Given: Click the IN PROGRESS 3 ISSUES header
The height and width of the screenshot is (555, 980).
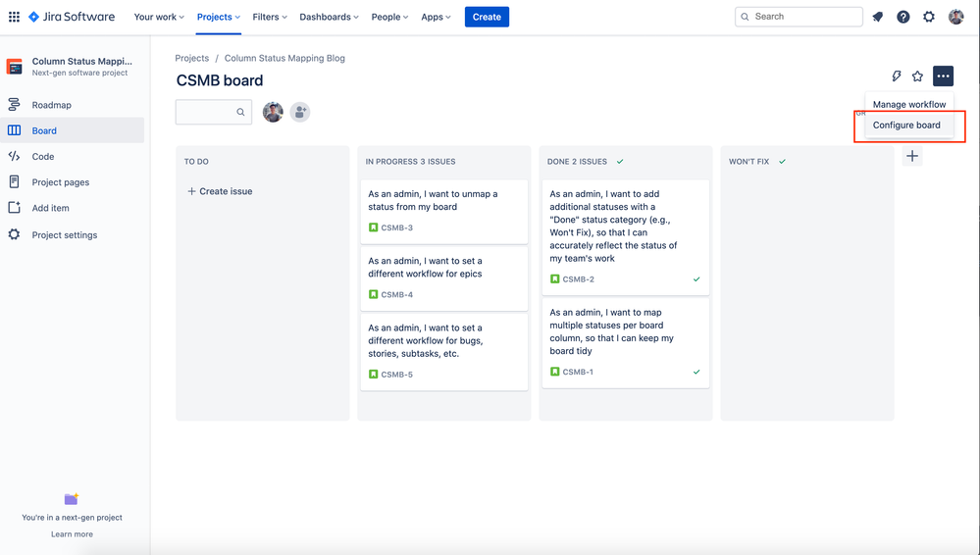Looking at the screenshot, I should point(411,161).
